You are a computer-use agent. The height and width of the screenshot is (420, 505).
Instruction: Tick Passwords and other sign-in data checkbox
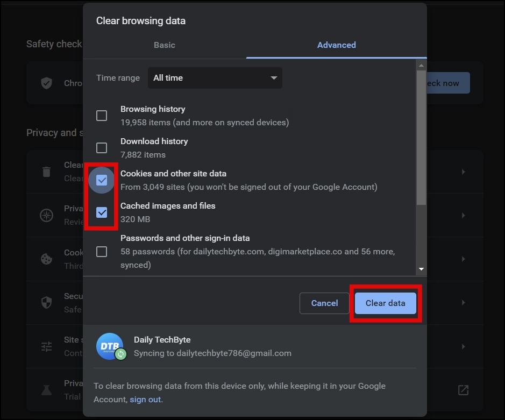click(x=102, y=251)
